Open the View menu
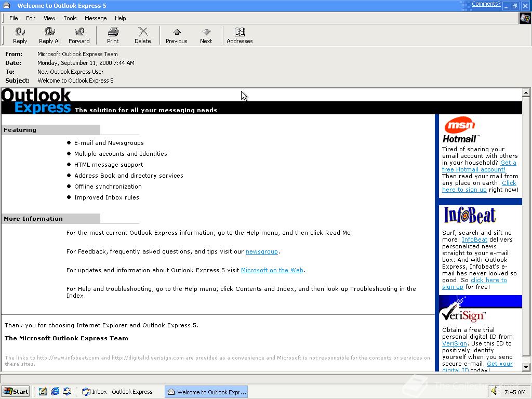532x399 pixels. click(49, 18)
